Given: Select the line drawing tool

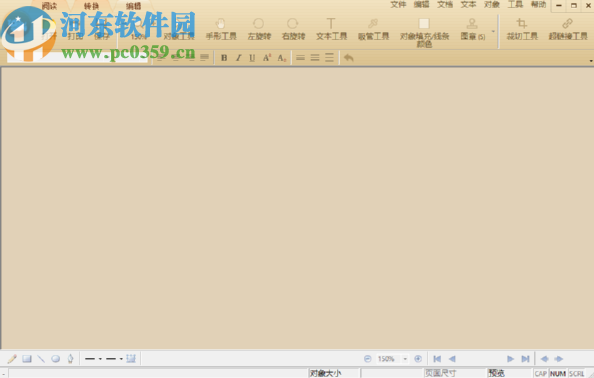Looking at the screenshot, I should 41,358.
